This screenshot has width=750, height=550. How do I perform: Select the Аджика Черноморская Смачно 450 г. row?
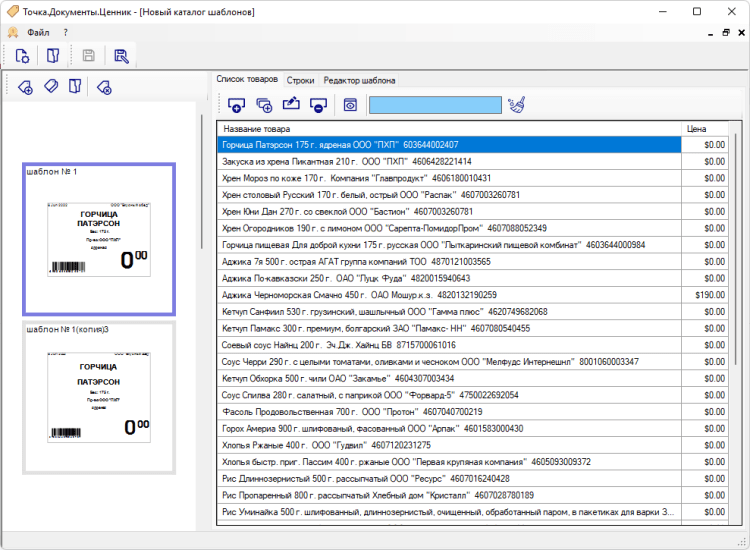click(x=448, y=295)
